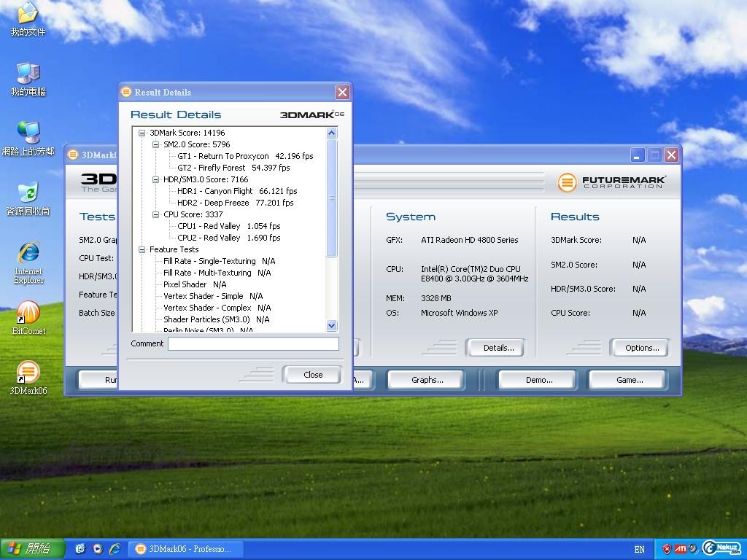
Task: Launch Internet Explorer from the quick launch bar
Action: click(115, 549)
